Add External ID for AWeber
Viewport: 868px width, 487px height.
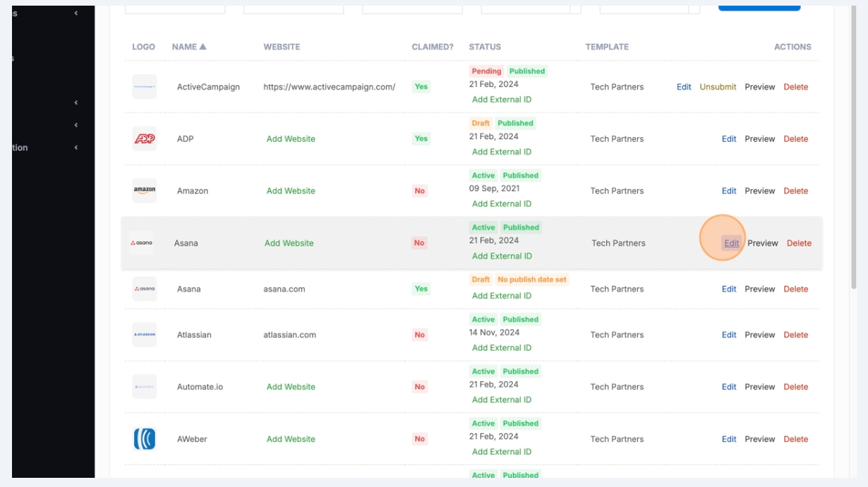[x=502, y=452]
